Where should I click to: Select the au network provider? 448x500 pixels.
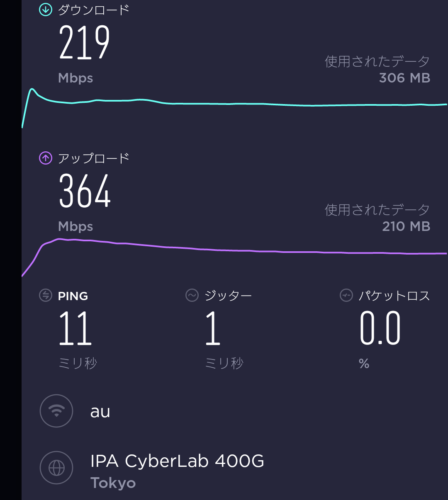point(100,412)
